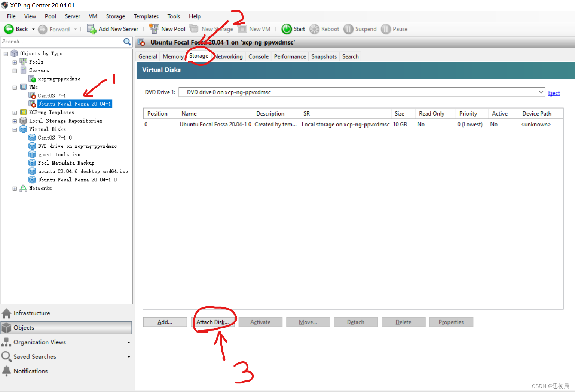575x392 pixels.
Task: Open the Tools menu
Action: tap(174, 16)
